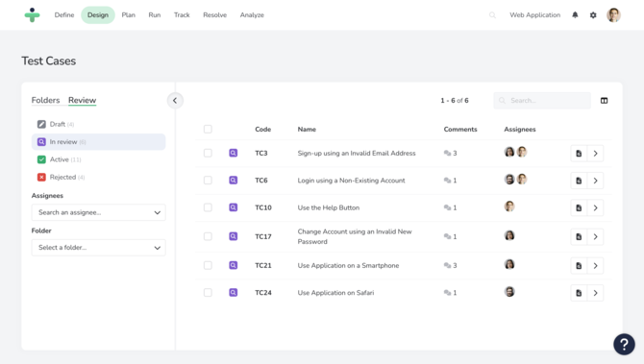
Task: Switch to the Review tab
Action: click(x=82, y=100)
